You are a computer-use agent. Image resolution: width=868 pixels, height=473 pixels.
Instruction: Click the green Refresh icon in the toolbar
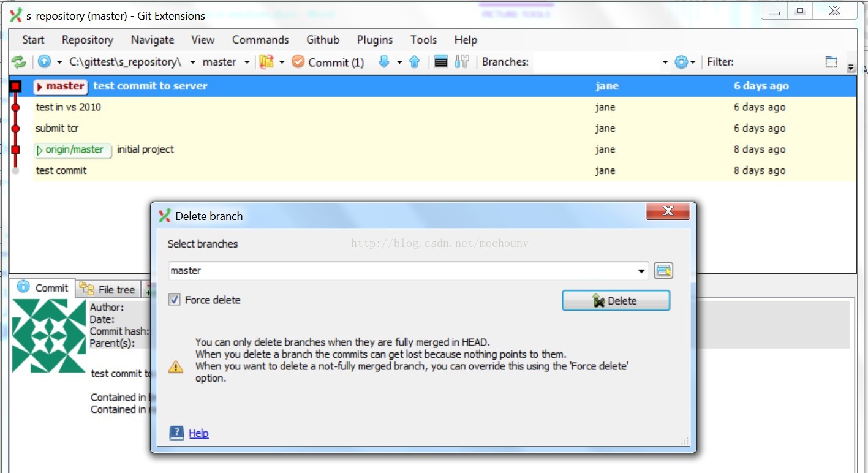(19, 62)
